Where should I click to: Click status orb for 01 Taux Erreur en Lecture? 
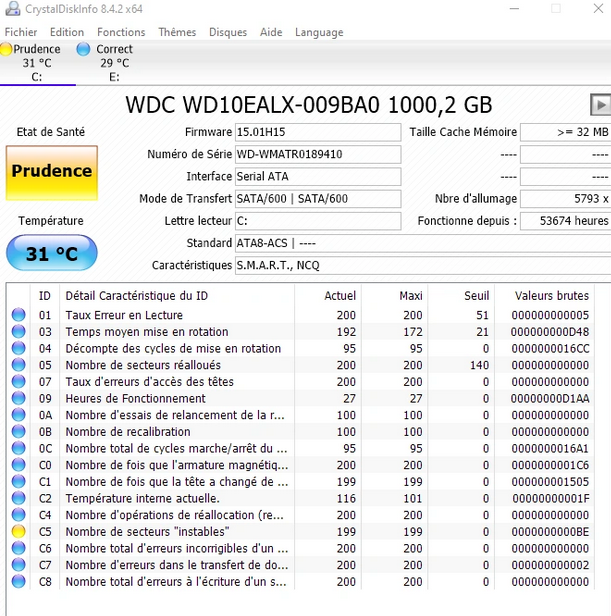coord(18,315)
